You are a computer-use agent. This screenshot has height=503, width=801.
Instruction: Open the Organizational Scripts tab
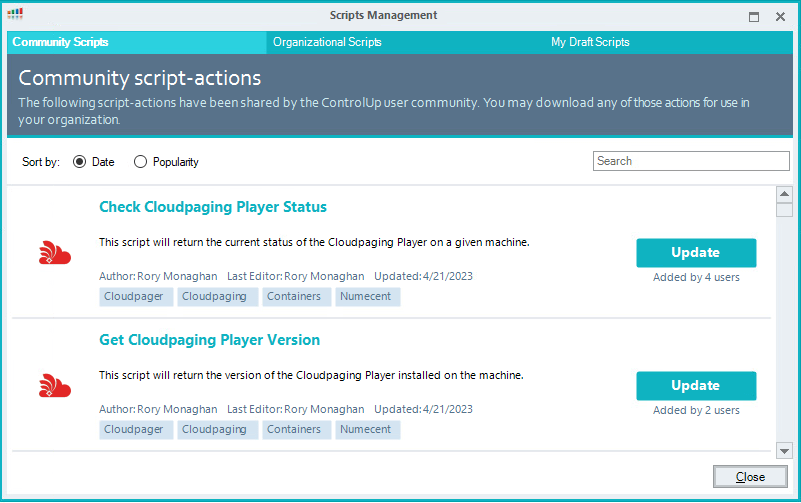[327, 42]
